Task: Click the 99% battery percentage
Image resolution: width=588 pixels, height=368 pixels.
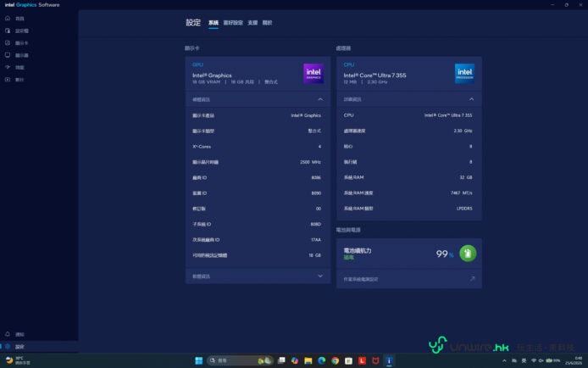Action: click(x=445, y=254)
